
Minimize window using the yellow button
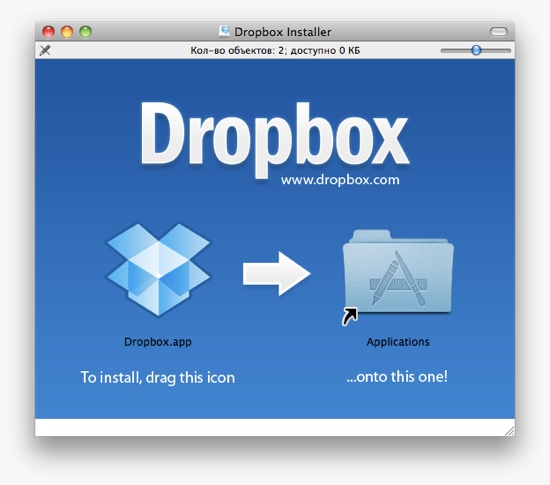tap(67, 32)
